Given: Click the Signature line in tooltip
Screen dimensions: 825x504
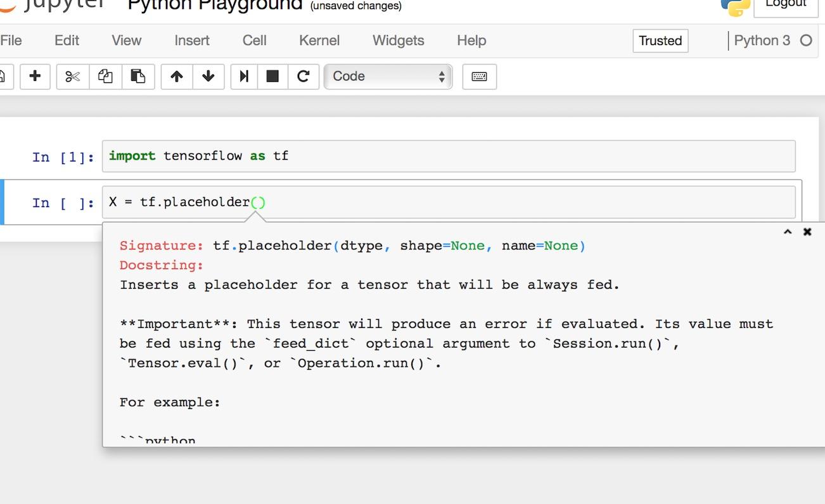Looking at the screenshot, I should (352, 246).
